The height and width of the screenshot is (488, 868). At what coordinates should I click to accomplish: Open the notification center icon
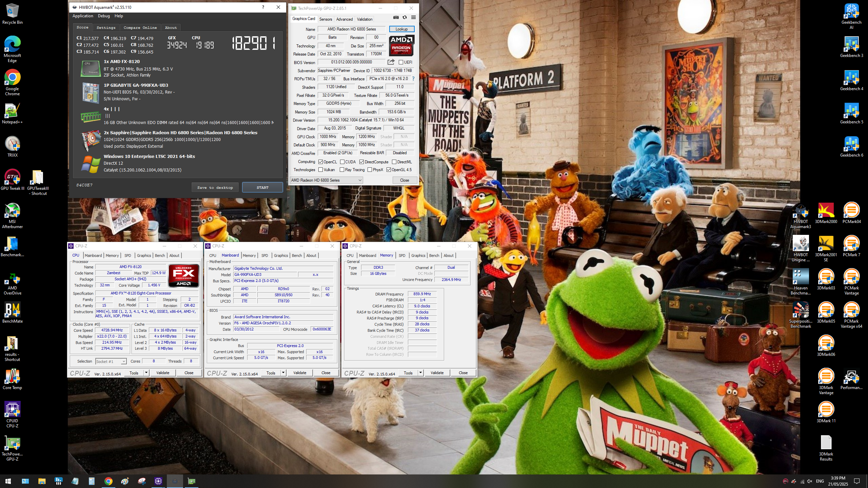click(x=857, y=481)
